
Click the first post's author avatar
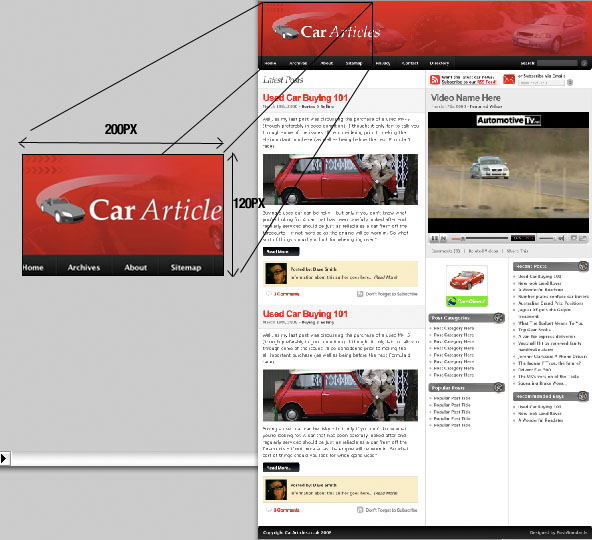pos(276,274)
